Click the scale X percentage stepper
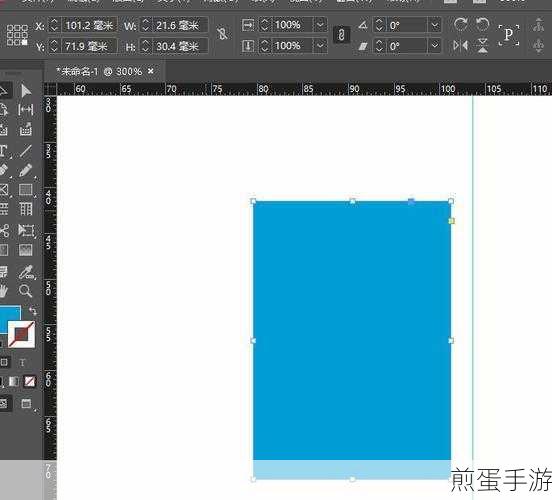552x500 pixels. click(x=265, y=25)
